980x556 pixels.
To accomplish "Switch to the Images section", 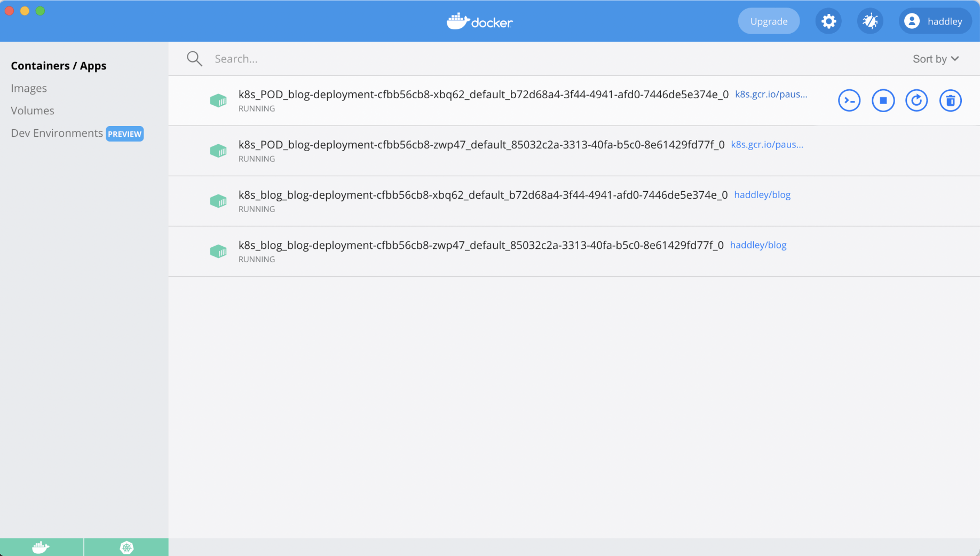I will (x=29, y=88).
